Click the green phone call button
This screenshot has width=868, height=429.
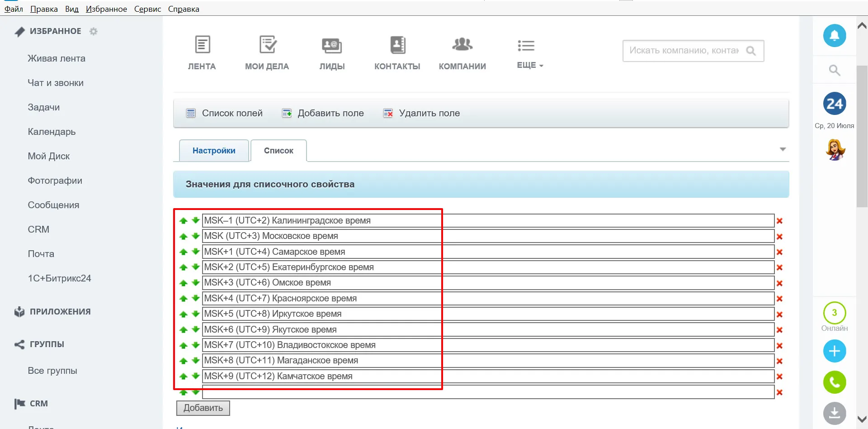pyautogui.click(x=834, y=382)
